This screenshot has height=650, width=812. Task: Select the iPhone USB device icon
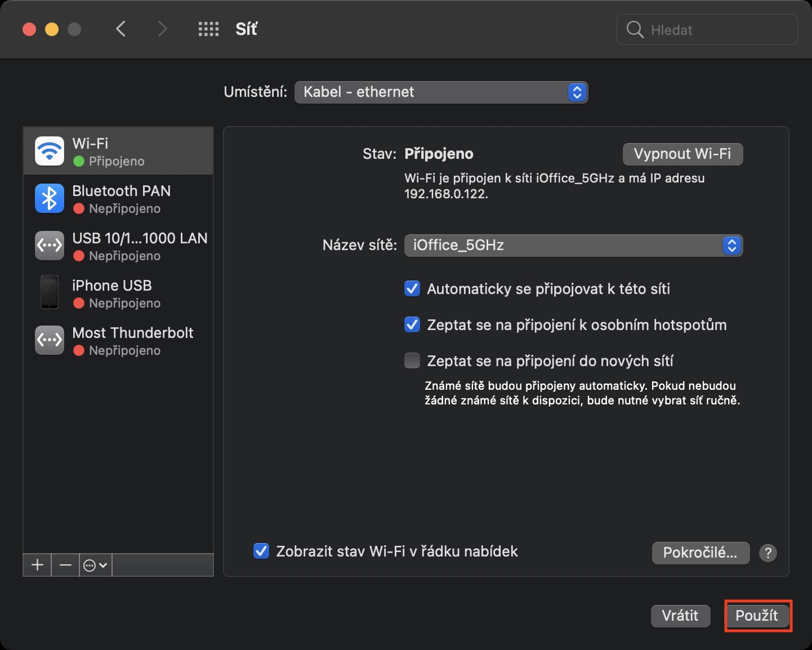pos(50,292)
